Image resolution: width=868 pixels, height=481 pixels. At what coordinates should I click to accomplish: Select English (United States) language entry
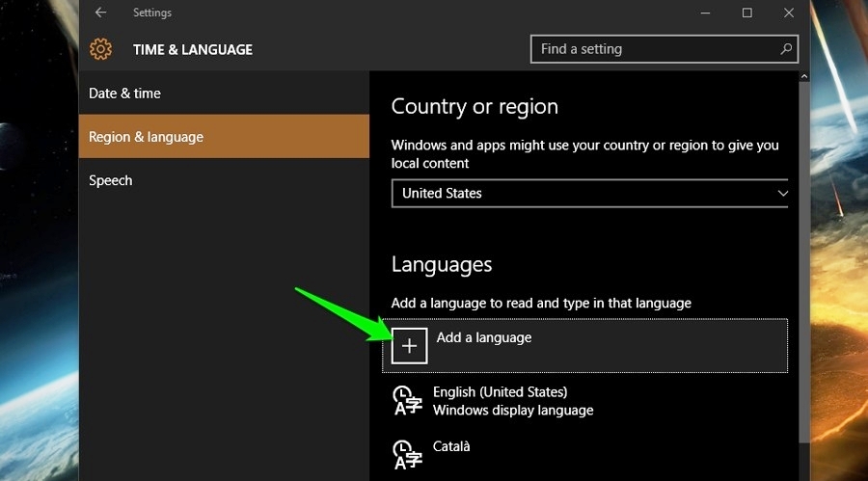(x=584, y=401)
